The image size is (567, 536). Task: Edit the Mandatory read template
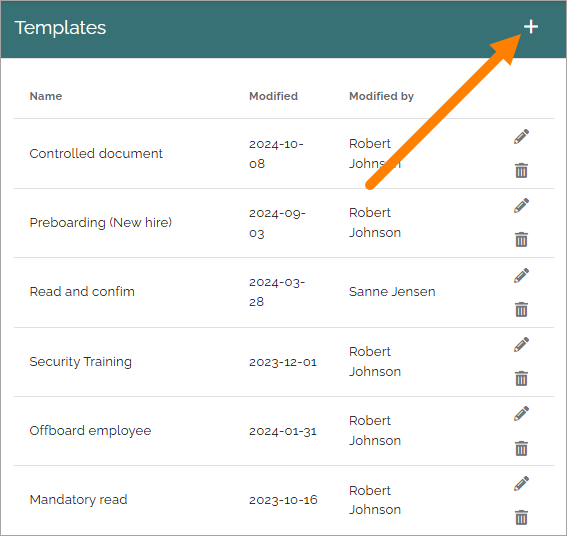pos(521,484)
